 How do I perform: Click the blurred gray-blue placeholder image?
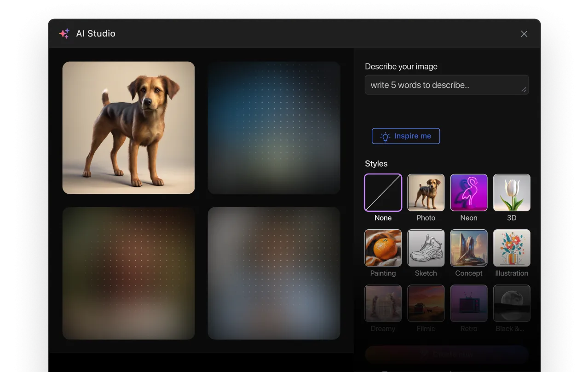[274, 273]
